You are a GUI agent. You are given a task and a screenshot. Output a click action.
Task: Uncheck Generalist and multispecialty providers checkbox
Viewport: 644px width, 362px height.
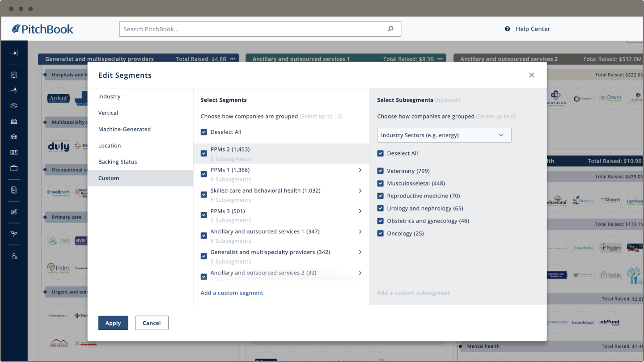pos(204,256)
